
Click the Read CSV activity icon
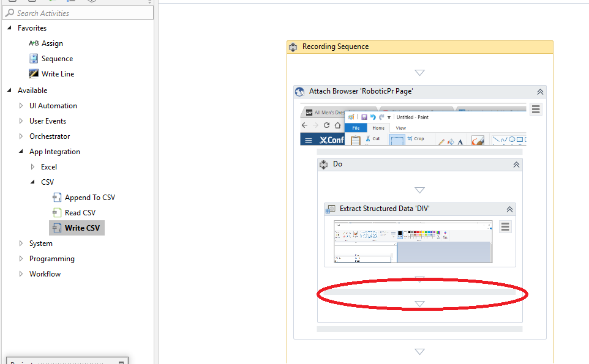pyautogui.click(x=57, y=213)
